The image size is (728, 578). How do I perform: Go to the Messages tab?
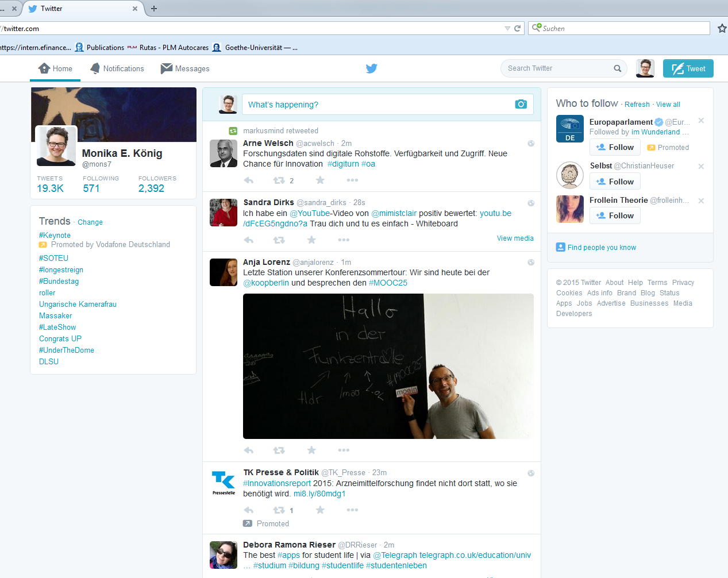(x=185, y=68)
